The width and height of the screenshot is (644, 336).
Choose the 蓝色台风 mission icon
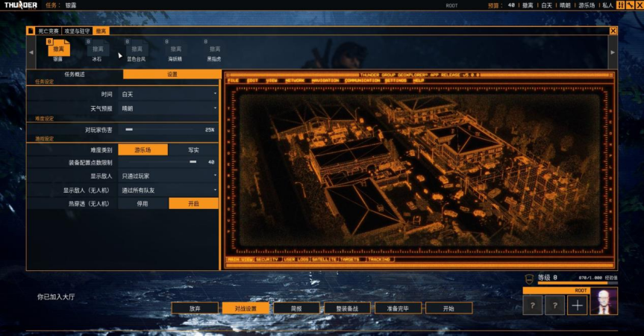pos(137,49)
